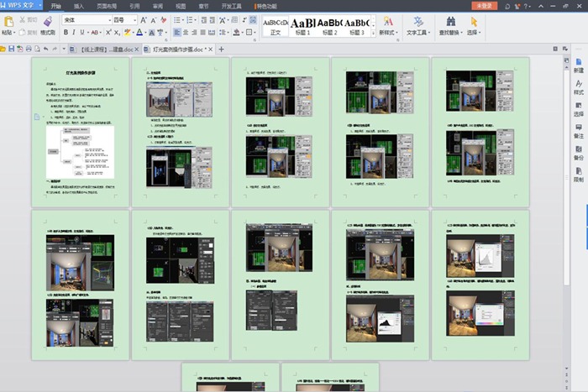Click the Shrink Font icon
This screenshot has width=588, height=392.
pos(154,20)
